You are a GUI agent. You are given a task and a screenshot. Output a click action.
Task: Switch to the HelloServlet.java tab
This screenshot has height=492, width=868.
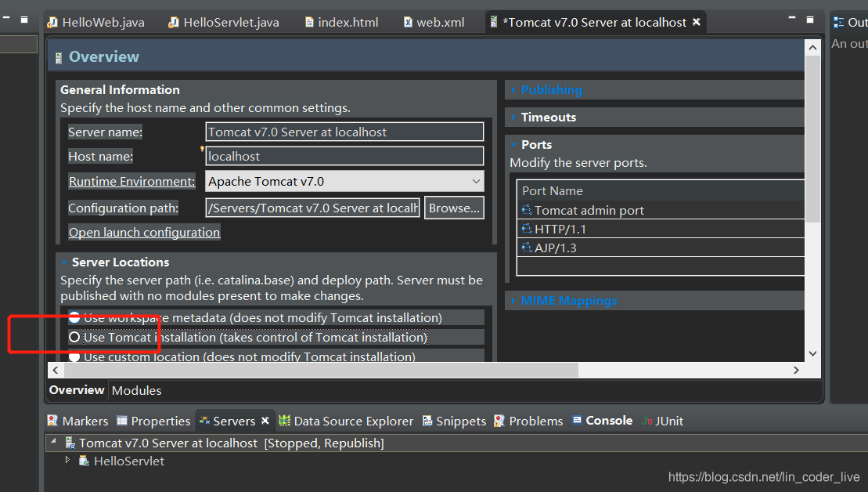click(x=224, y=22)
